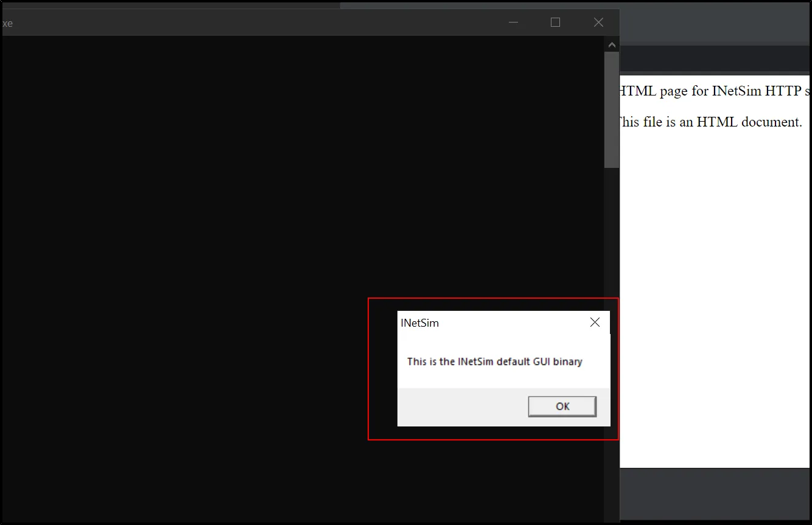The width and height of the screenshot is (812, 525).
Task: Click the 'INetSim default GUI binary' message text
Action: (494, 361)
